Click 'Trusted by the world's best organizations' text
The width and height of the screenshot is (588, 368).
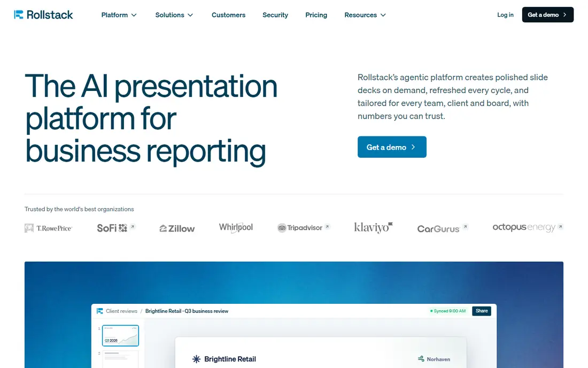tap(79, 209)
